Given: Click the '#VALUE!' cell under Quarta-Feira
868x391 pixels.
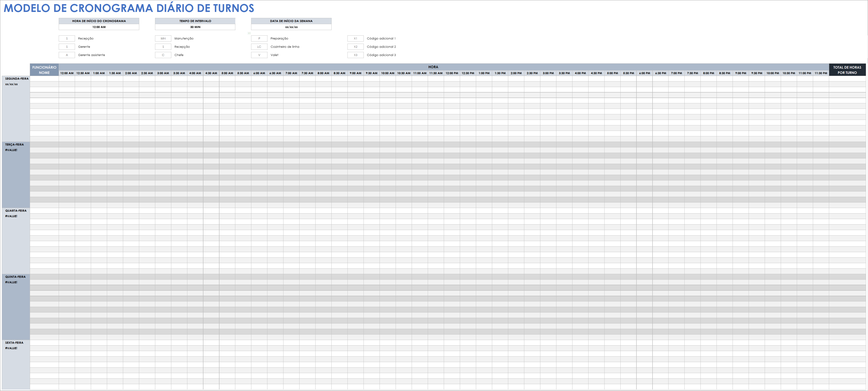Looking at the screenshot, I should (11, 216).
